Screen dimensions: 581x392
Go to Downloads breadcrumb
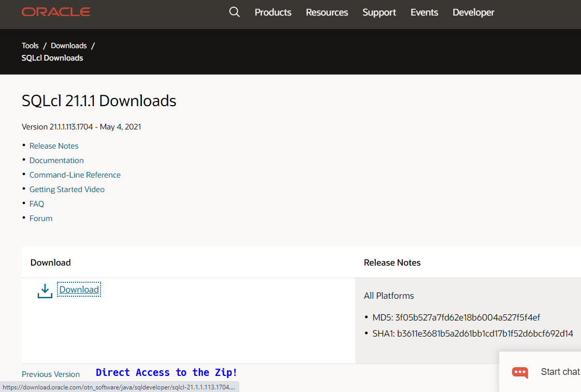pyautogui.click(x=69, y=46)
